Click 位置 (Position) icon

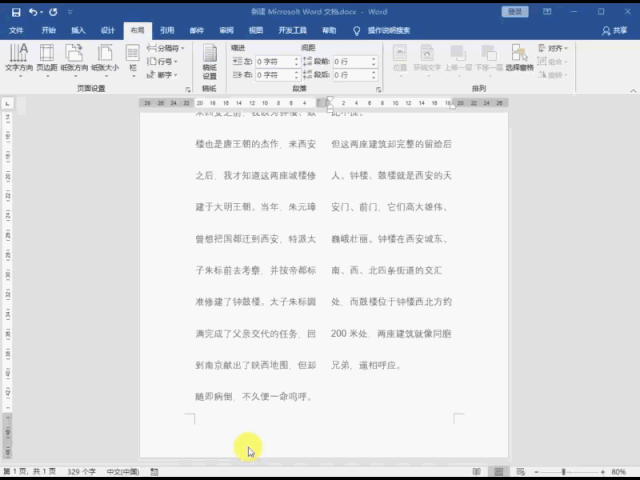tap(400, 60)
